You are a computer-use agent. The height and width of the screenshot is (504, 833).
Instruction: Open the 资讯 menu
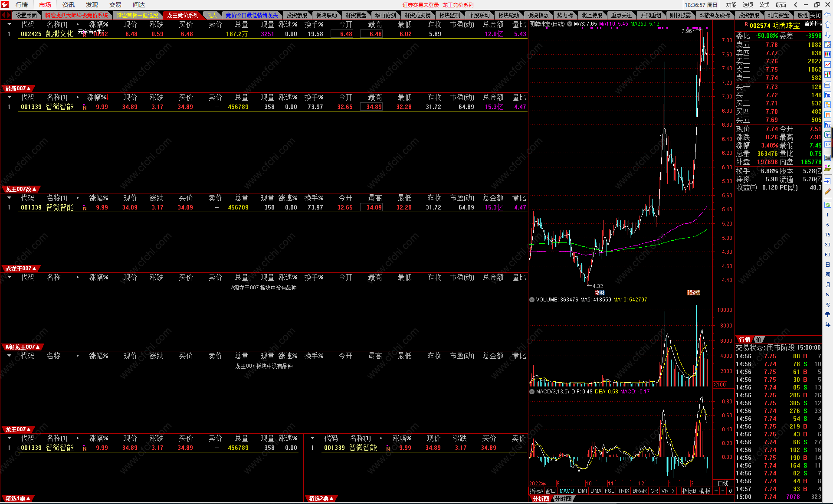68,5
